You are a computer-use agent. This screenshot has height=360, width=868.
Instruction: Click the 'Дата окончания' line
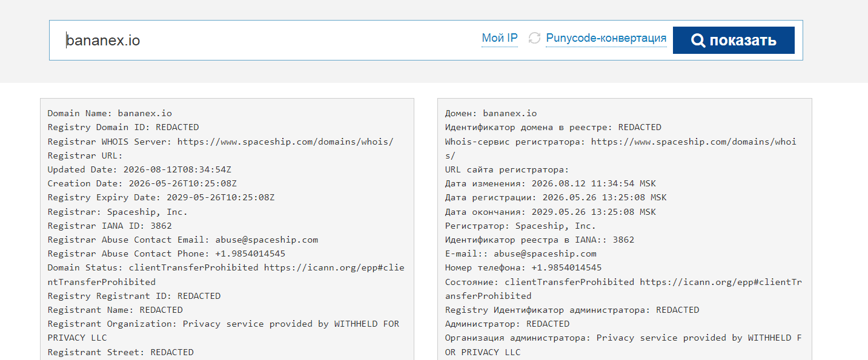point(551,212)
